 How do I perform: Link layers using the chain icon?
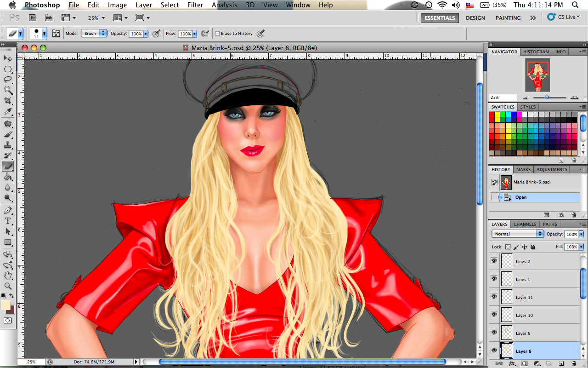pyautogui.click(x=499, y=363)
